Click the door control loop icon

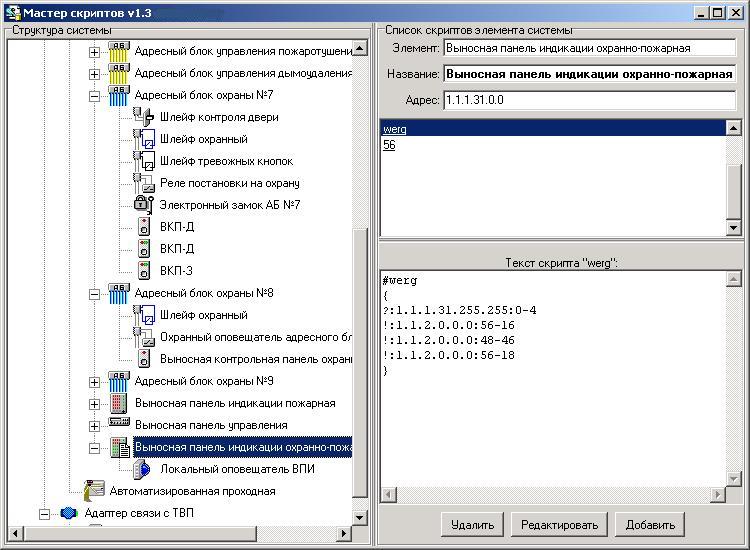point(143,116)
